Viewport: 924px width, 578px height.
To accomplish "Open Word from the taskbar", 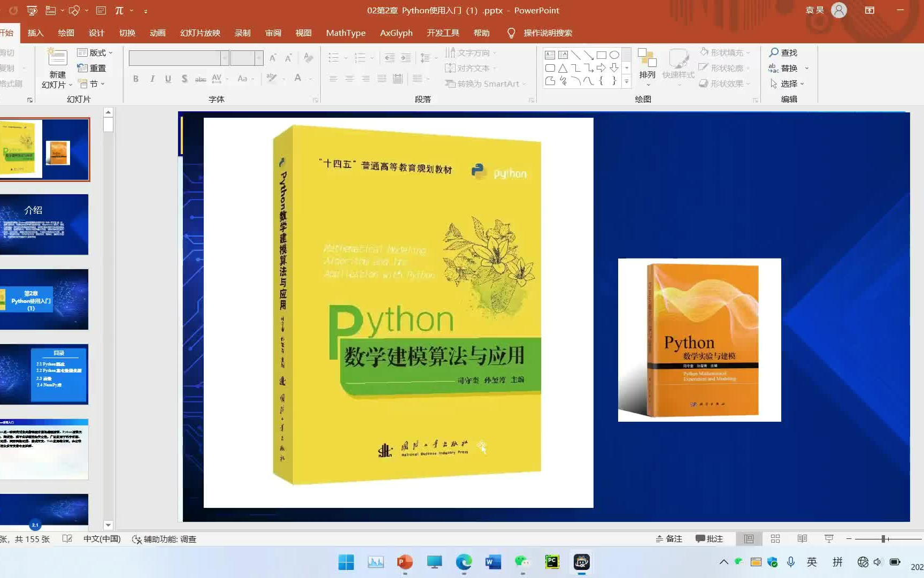I will [493, 562].
